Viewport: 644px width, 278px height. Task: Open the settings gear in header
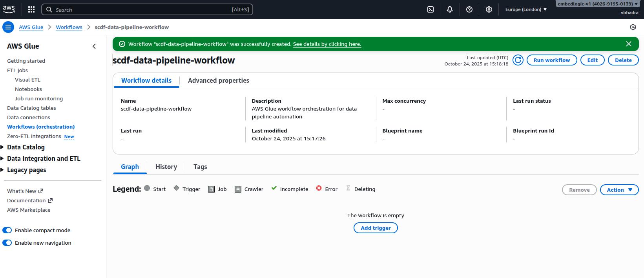click(x=489, y=9)
